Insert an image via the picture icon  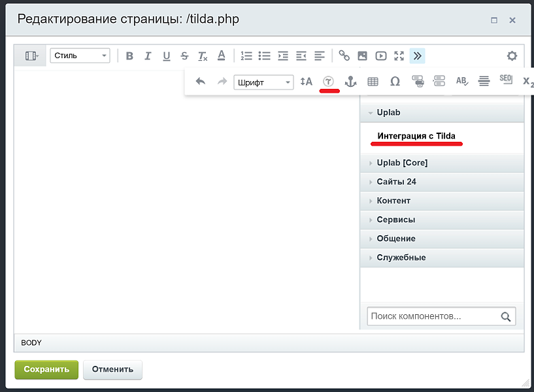pyautogui.click(x=362, y=56)
